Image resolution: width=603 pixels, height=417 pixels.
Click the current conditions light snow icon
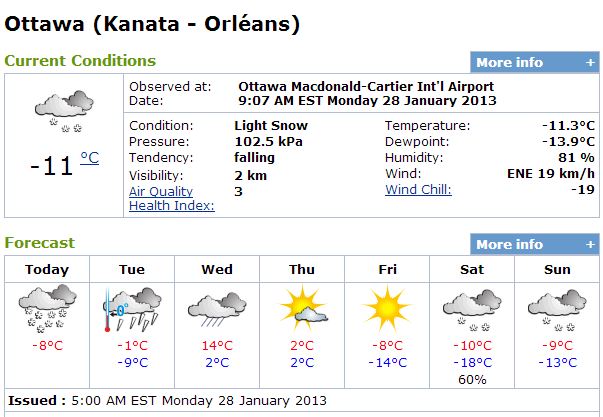pos(64,112)
